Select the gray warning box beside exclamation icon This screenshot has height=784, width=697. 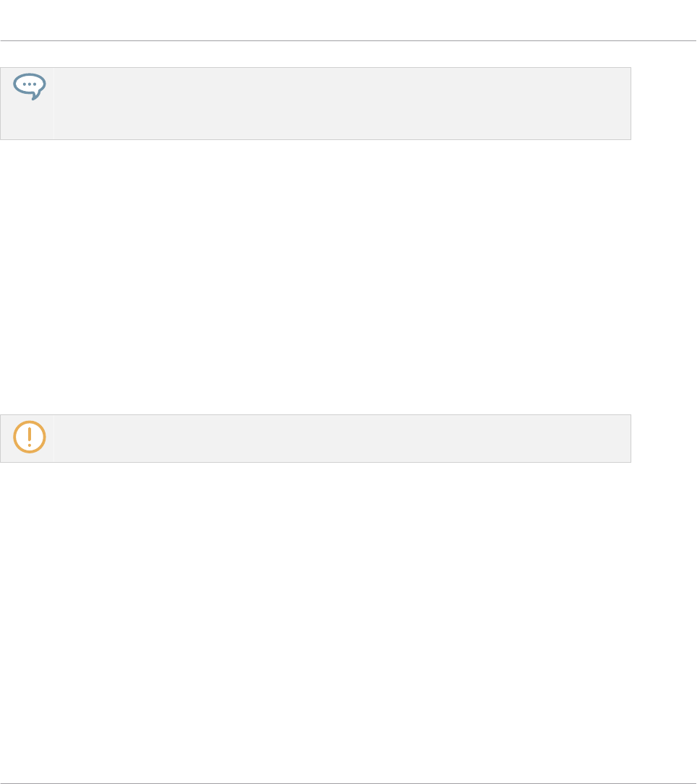pyautogui.click(x=342, y=438)
